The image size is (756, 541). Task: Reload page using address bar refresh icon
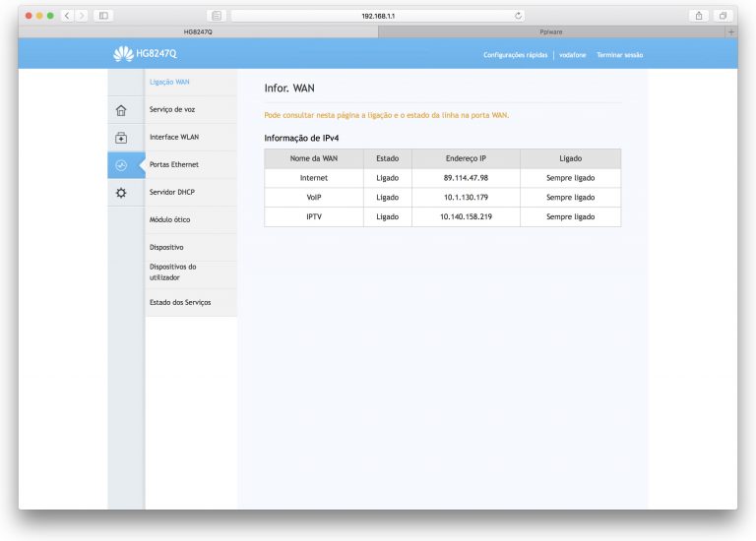tap(519, 16)
